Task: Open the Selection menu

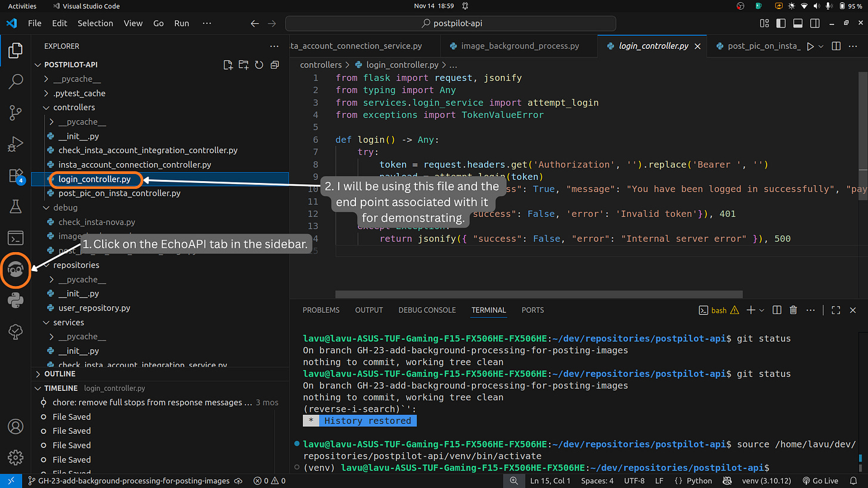Action: click(95, 23)
